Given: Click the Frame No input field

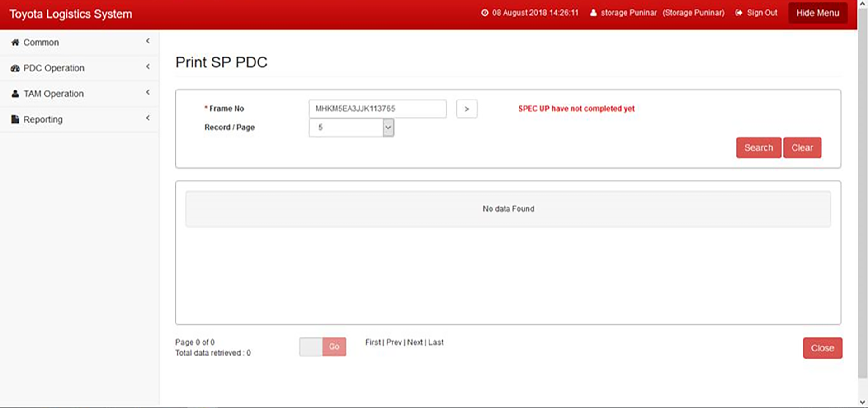Looking at the screenshot, I should point(377,109).
